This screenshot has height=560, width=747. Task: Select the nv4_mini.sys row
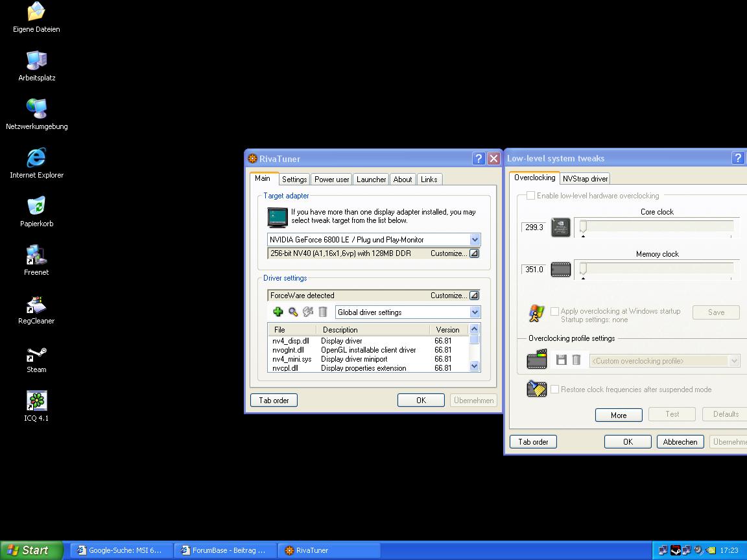[368, 359]
